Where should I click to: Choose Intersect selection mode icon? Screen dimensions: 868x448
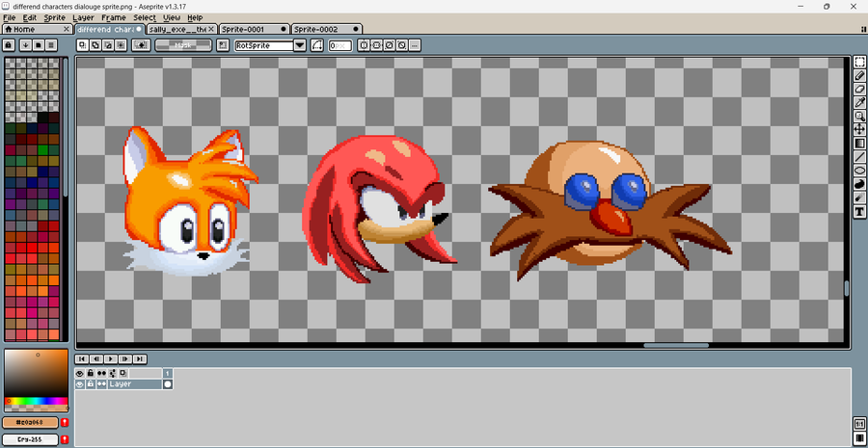click(122, 45)
